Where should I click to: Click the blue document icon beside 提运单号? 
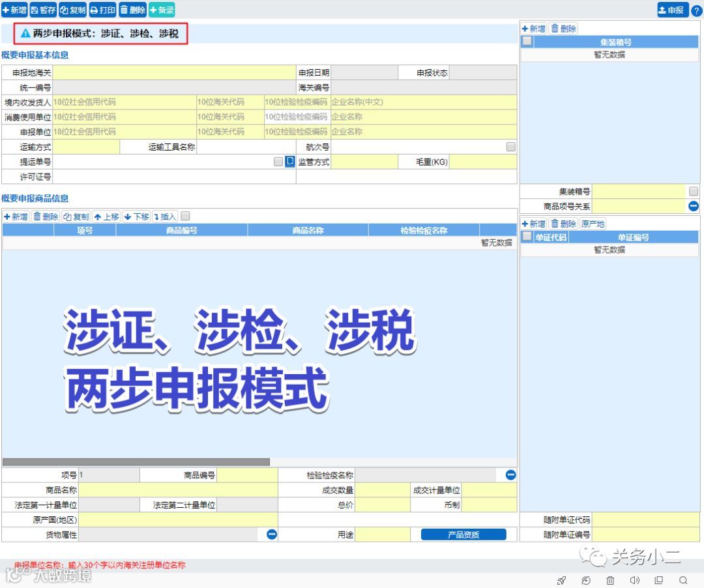290,162
